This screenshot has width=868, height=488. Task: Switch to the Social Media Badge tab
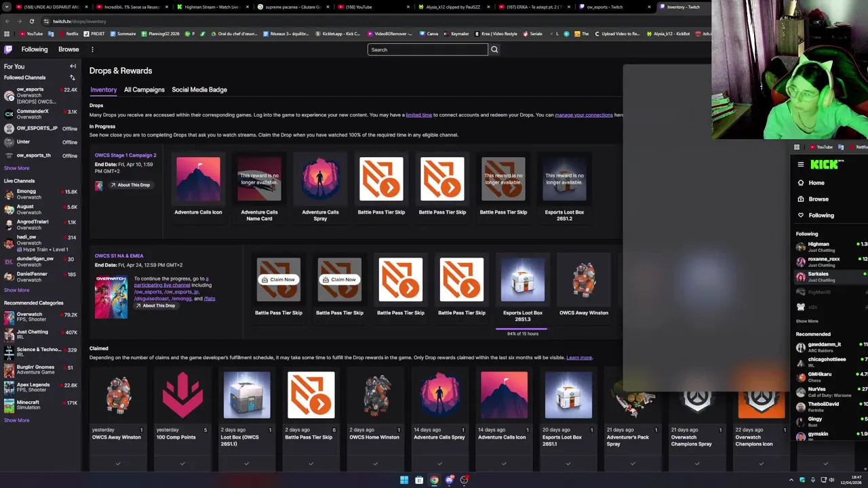(199, 89)
